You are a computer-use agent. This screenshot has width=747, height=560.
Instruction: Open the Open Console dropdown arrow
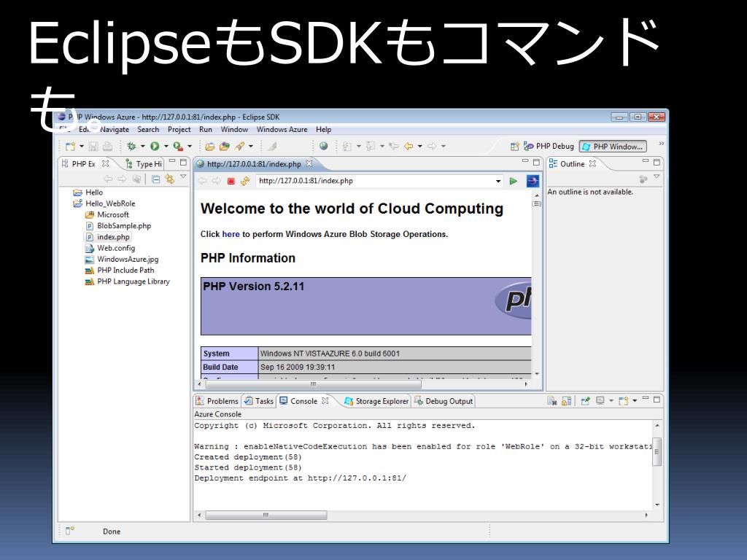[x=635, y=401]
